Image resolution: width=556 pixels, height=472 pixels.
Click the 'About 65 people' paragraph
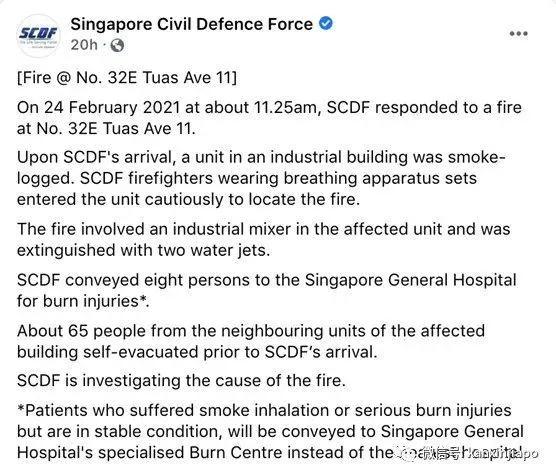[251, 341]
